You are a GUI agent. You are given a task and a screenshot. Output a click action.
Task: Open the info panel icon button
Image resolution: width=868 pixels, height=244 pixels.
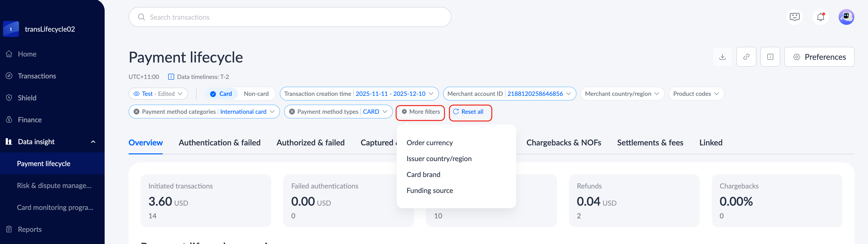(770, 57)
